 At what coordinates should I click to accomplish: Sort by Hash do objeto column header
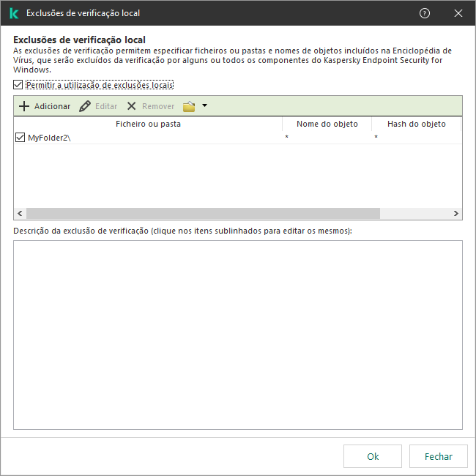[x=416, y=124]
